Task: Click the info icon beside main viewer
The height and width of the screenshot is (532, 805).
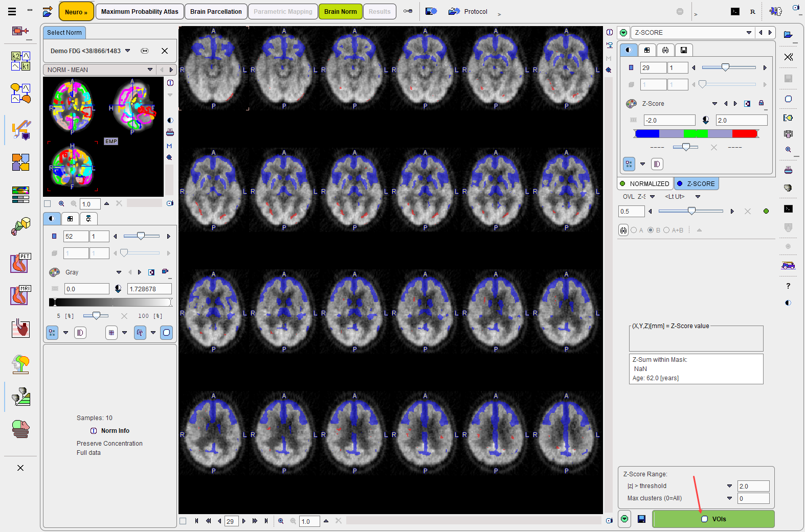Action: 609,32
